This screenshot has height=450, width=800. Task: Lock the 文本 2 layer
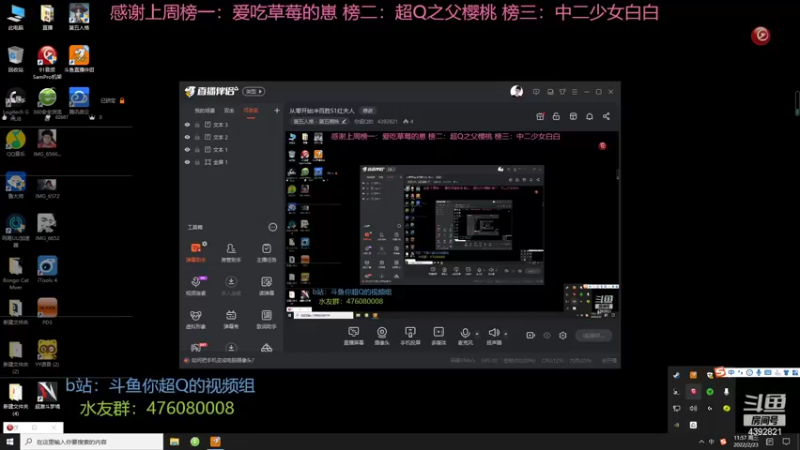tap(197, 137)
